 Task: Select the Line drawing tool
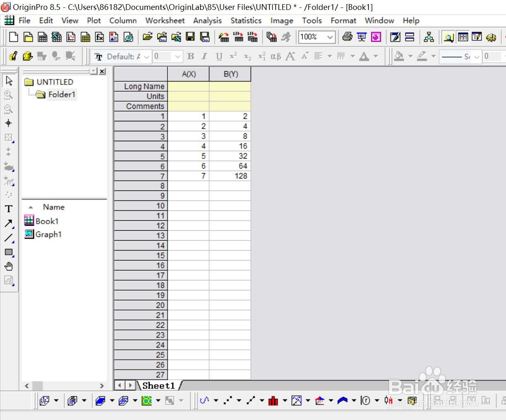9,238
